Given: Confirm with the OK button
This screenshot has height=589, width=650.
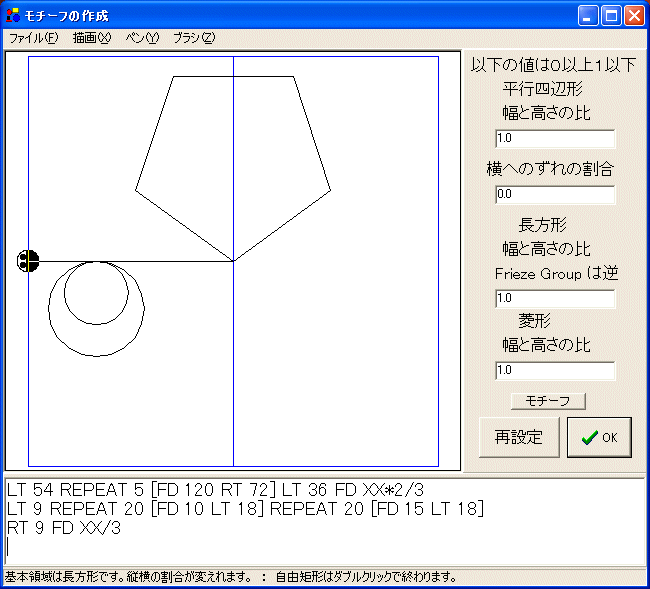Looking at the screenshot, I should click(599, 437).
